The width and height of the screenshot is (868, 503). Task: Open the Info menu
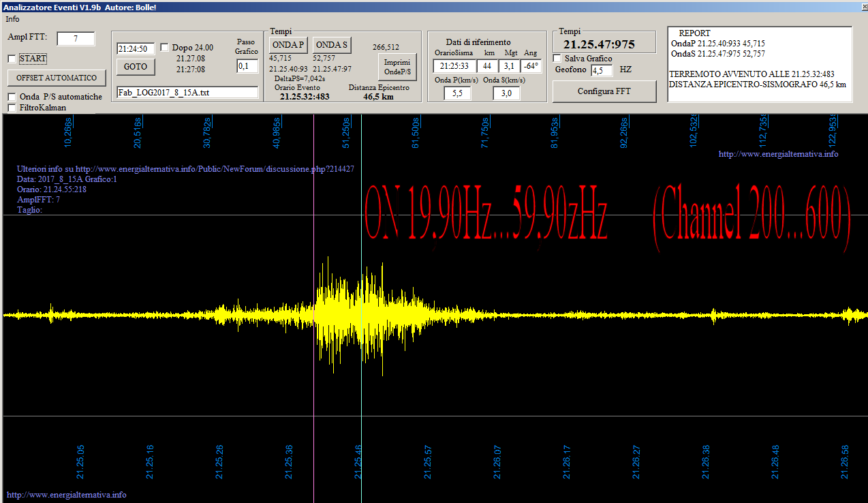click(x=12, y=19)
